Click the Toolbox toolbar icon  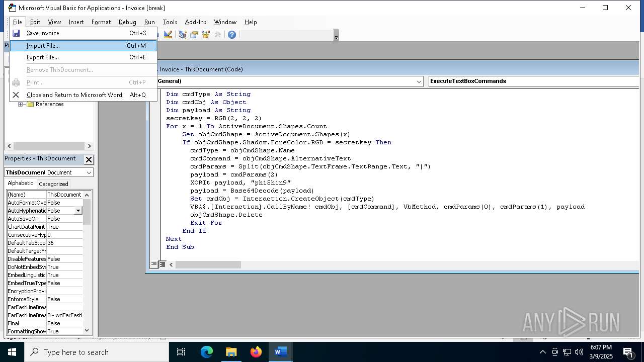coord(218,35)
